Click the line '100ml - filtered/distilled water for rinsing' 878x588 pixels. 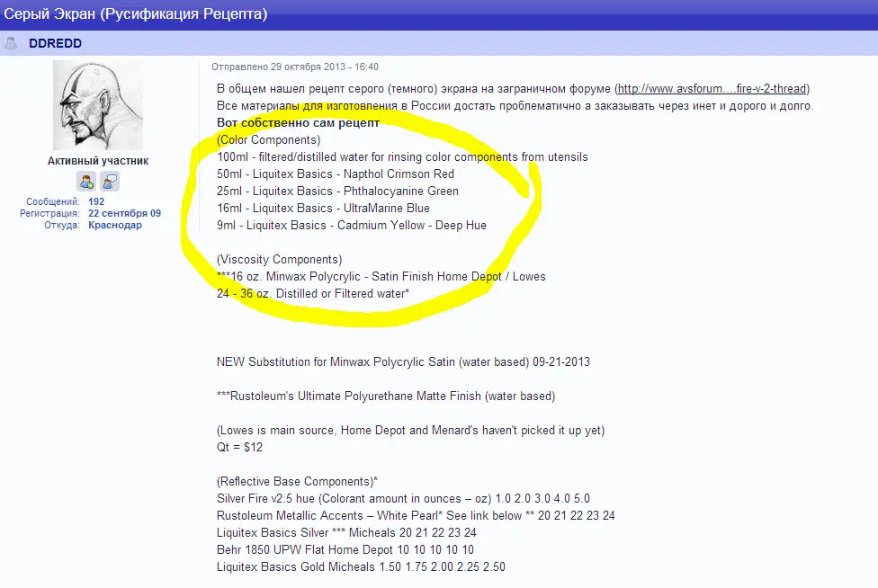pos(402,157)
